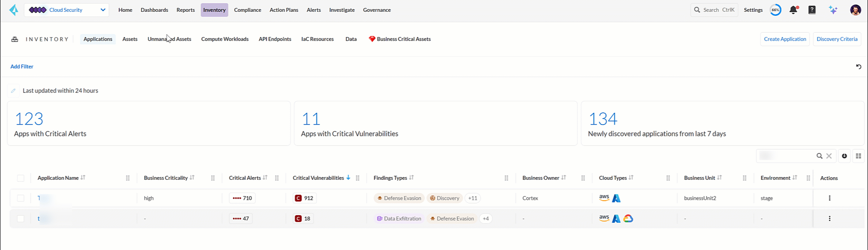The image size is (868, 250).
Task: Sort by Business Unit
Action: point(720,178)
